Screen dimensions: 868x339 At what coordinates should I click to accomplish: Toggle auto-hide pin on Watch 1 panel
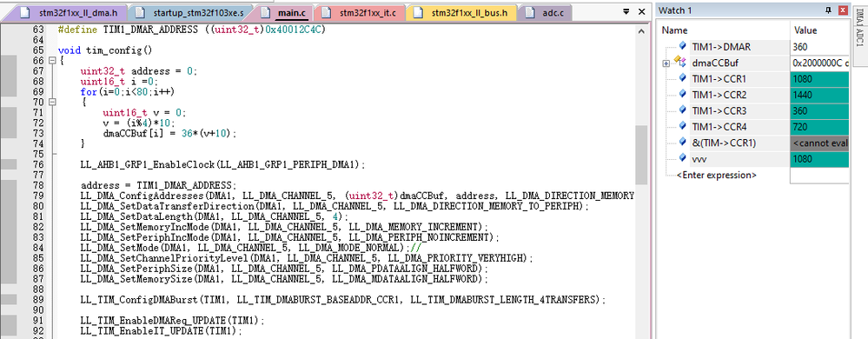(829, 10)
